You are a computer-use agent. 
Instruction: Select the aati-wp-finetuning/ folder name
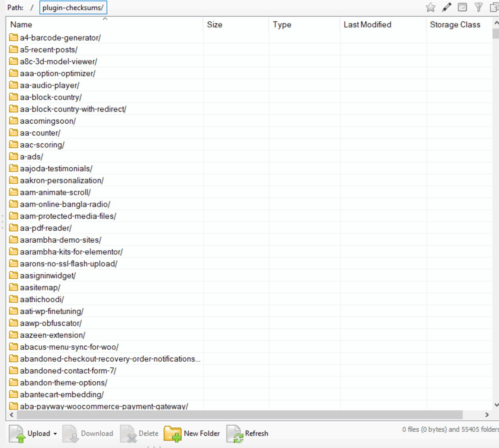pyautogui.click(x=52, y=311)
